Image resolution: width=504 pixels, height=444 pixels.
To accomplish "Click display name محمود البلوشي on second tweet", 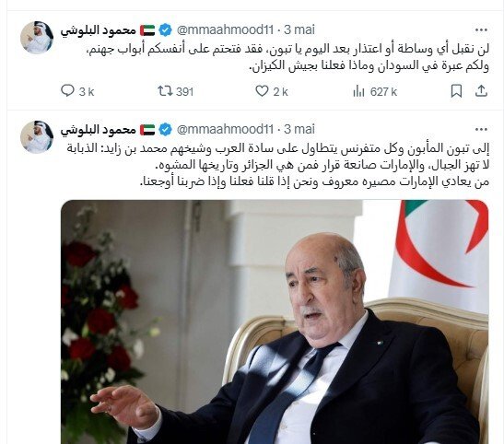I will [99, 130].
